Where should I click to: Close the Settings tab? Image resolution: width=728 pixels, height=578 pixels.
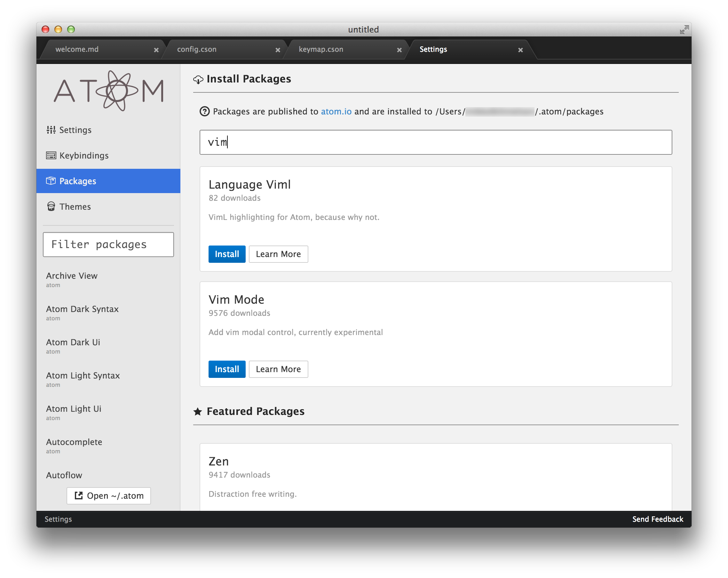click(x=521, y=50)
